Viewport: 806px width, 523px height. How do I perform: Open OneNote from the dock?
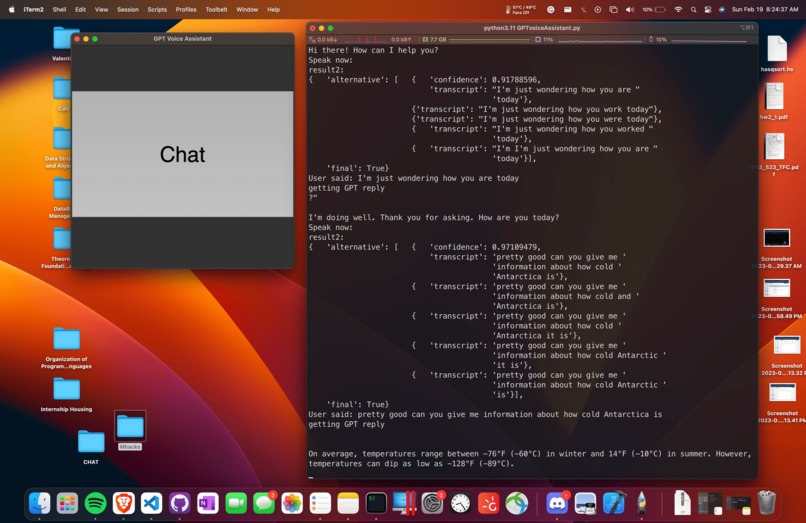[x=208, y=503]
